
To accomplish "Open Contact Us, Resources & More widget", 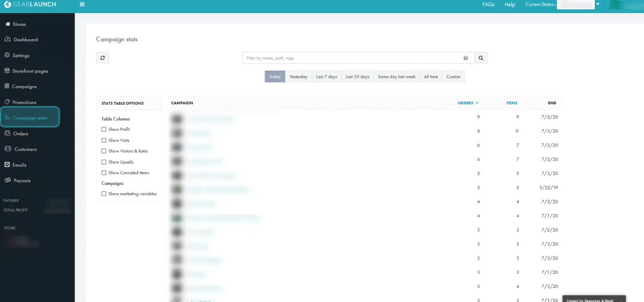I will 594,299.
